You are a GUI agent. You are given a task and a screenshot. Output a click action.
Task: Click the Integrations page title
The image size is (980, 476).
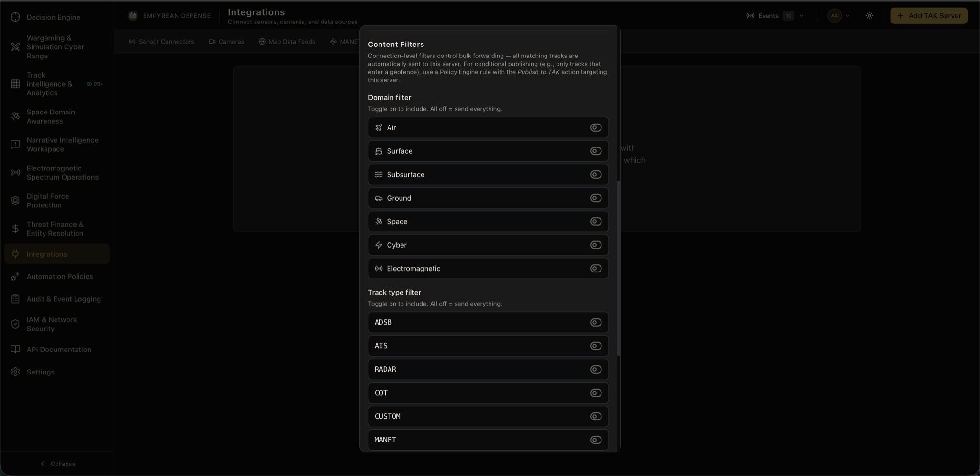256,12
